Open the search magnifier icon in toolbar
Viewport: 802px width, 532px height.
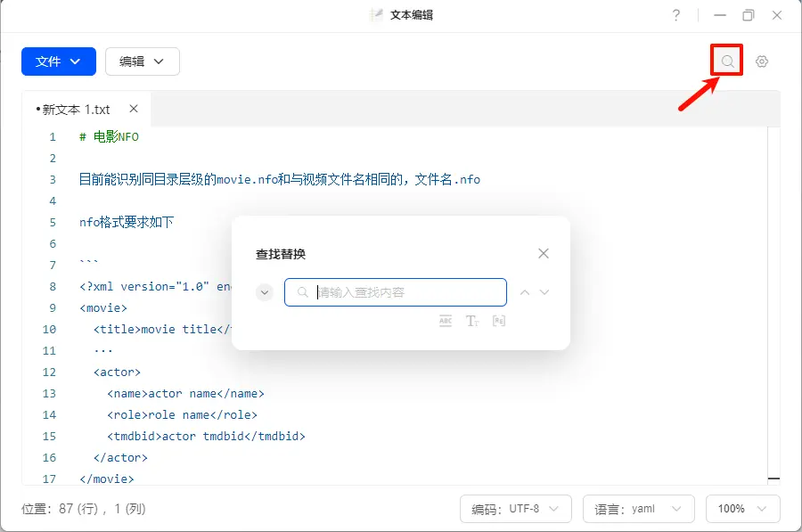pyautogui.click(x=727, y=61)
